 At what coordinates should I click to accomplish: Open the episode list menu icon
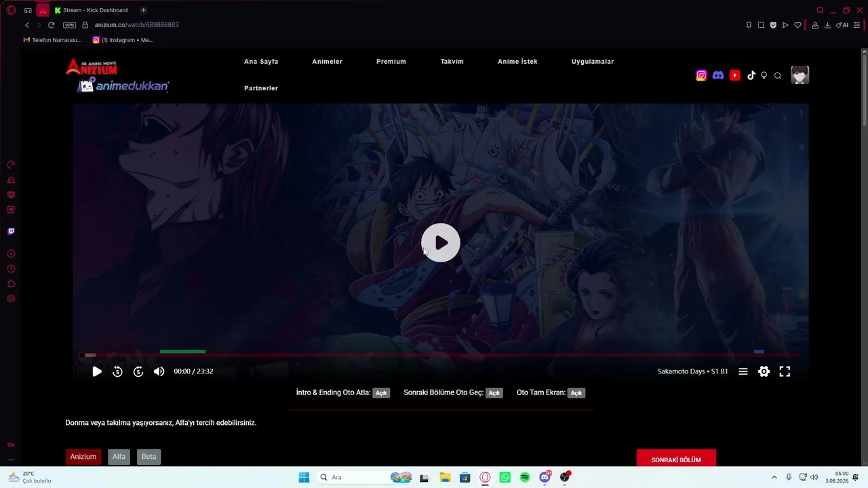[743, 371]
